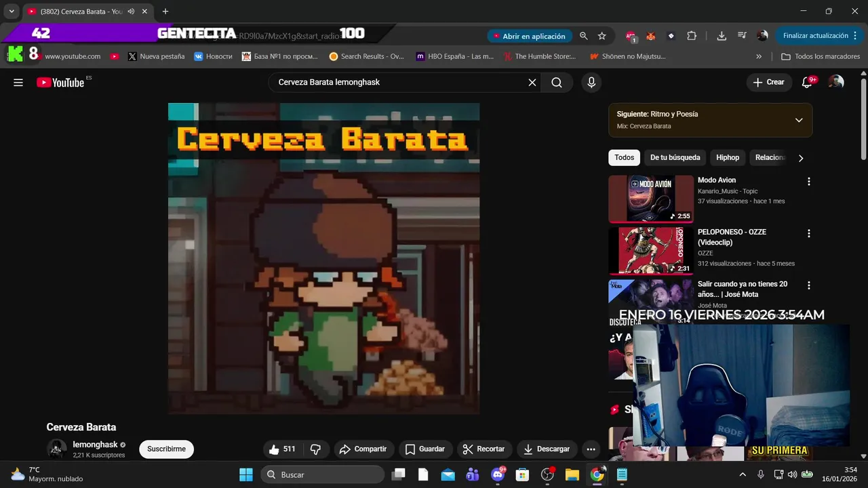
Task: Open options menu for PELOPONESO - OZZE video
Action: [x=808, y=233]
